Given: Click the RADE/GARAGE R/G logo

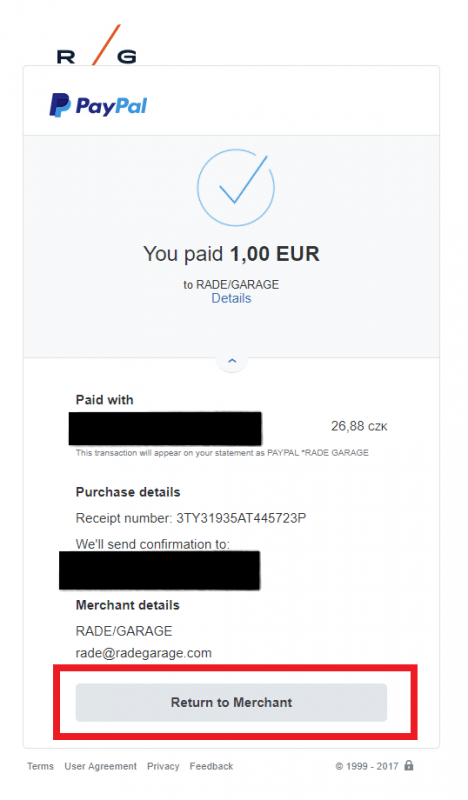Looking at the screenshot, I should tap(96, 45).
